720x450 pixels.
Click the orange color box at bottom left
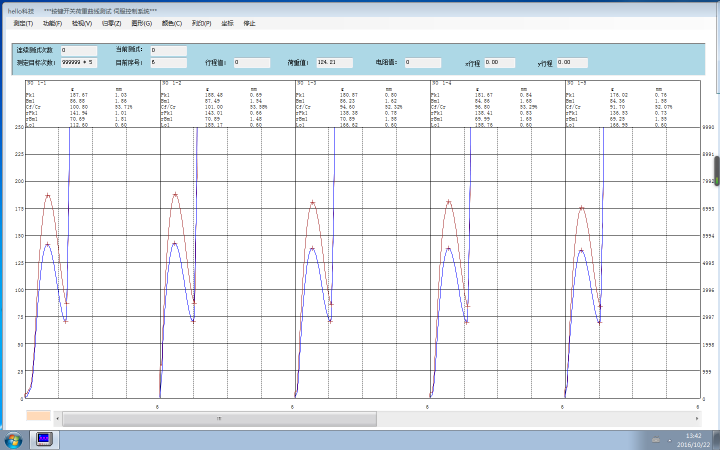tap(38, 414)
